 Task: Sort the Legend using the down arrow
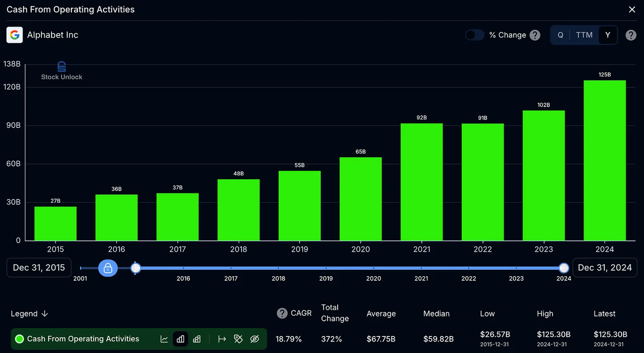(45, 314)
